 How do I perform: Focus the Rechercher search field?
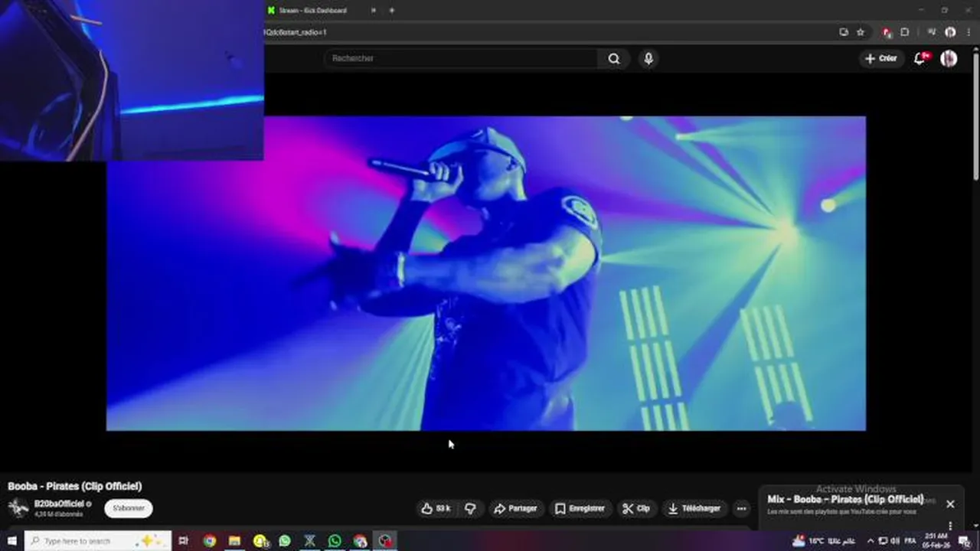[462, 58]
